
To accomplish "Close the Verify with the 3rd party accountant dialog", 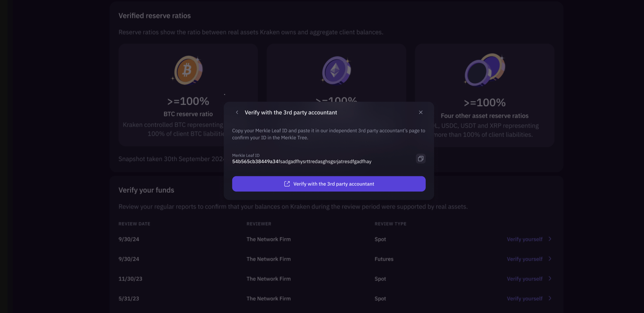I will point(421,112).
